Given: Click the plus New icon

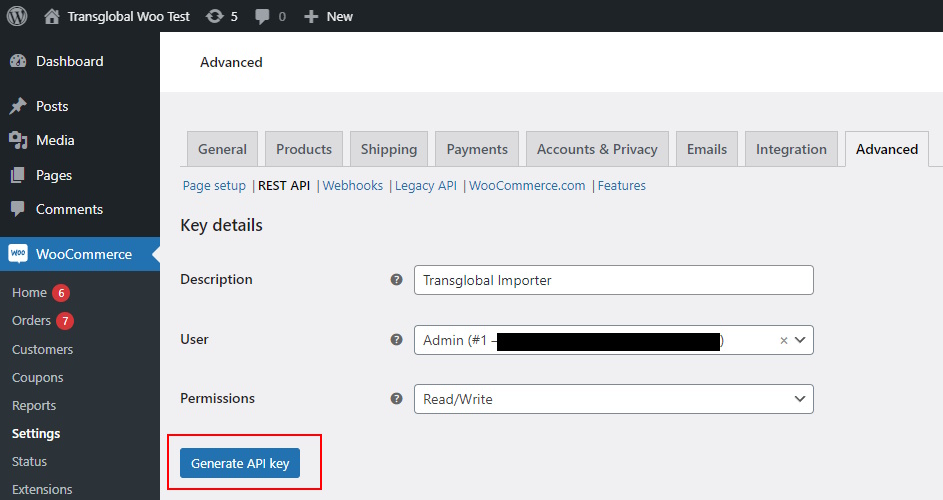Looking at the screenshot, I should (x=311, y=17).
